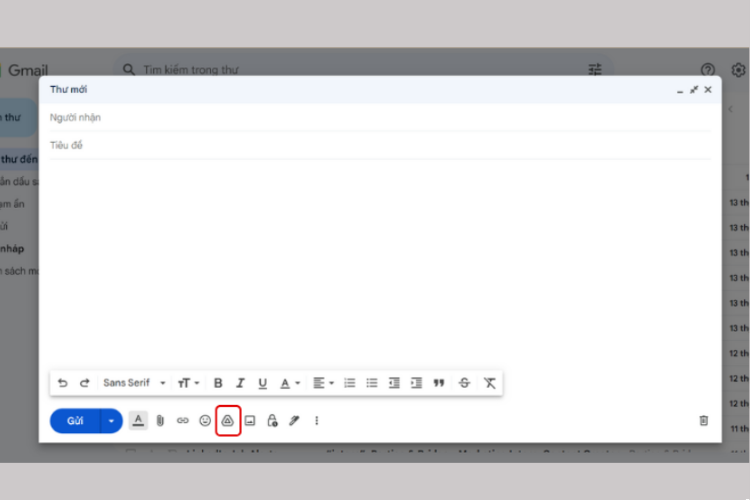Open more options three-dot menu
This screenshot has width=750, height=500.
click(317, 421)
